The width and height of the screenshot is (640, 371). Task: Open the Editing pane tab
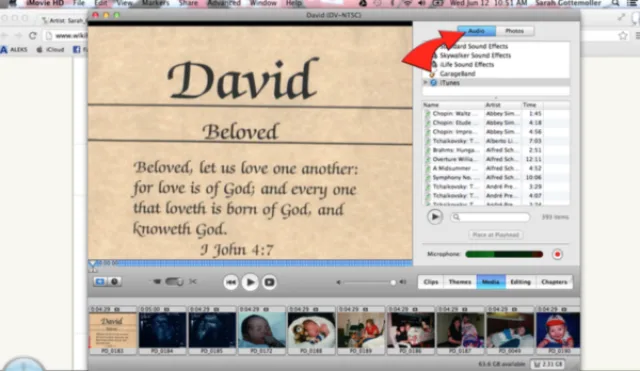point(520,282)
